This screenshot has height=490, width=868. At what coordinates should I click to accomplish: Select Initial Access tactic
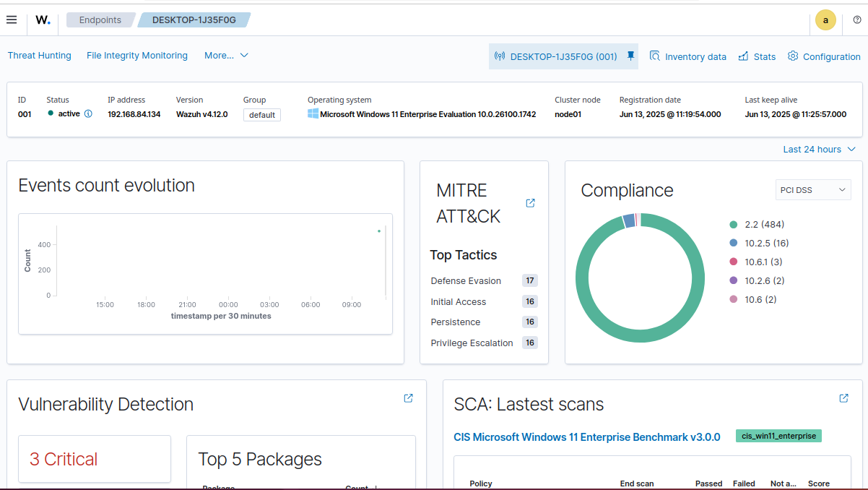coord(459,302)
